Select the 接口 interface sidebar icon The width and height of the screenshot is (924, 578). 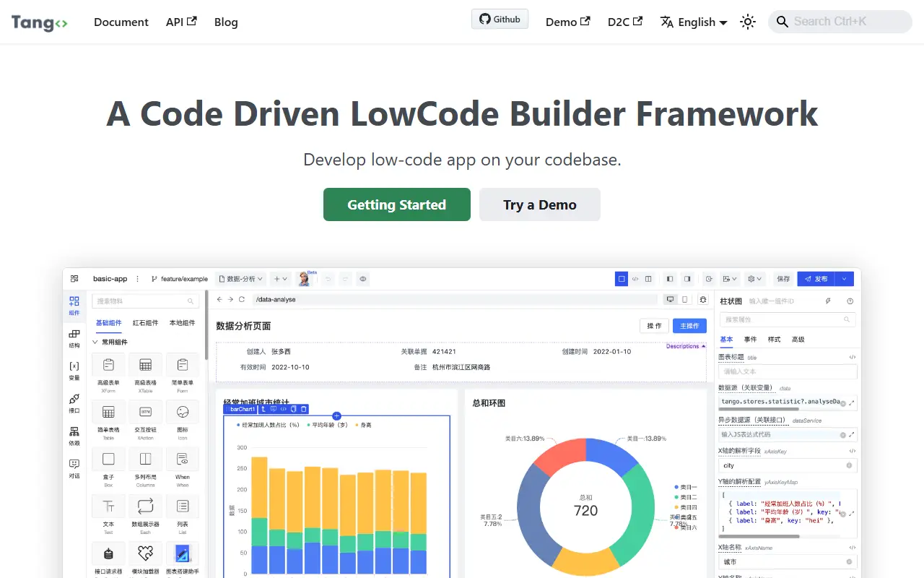pyautogui.click(x=74, y=403)
